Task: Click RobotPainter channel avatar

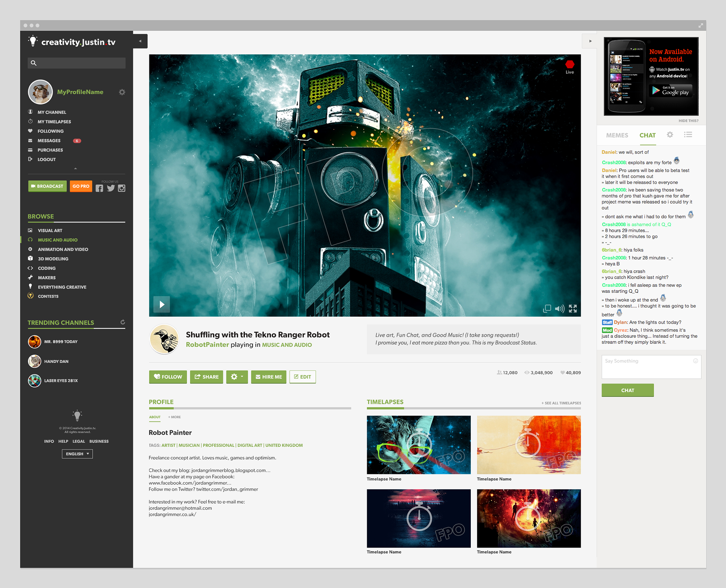Action: click(164, 339)
